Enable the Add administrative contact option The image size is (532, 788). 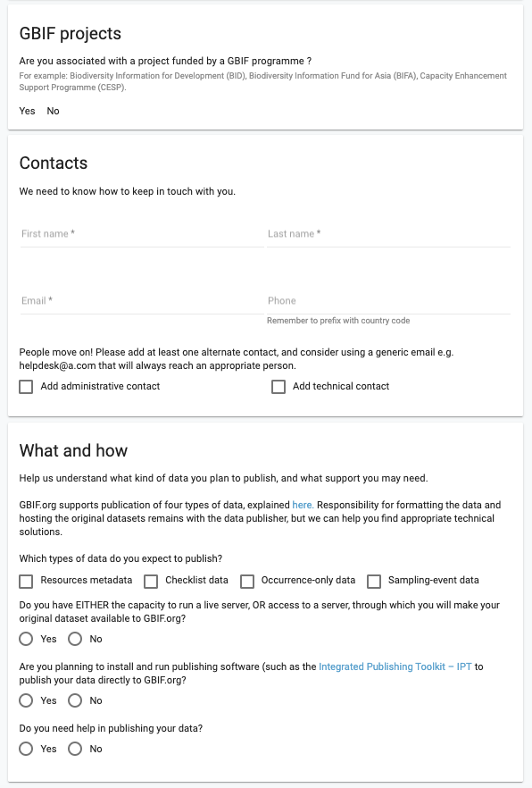pos(26,386)
